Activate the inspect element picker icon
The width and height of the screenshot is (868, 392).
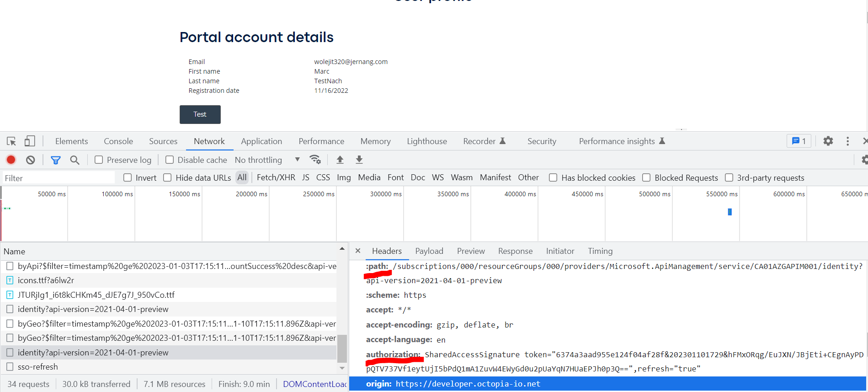[x=11, y=141]
